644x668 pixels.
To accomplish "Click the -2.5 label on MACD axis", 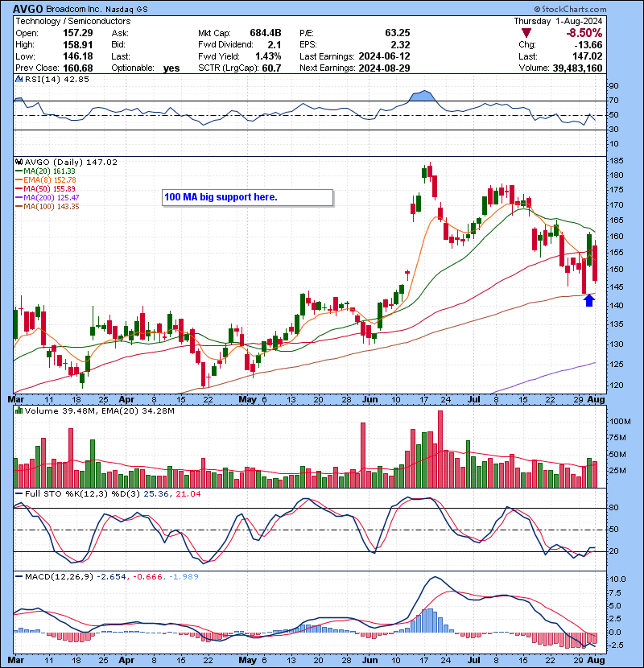I will point(617,645).
